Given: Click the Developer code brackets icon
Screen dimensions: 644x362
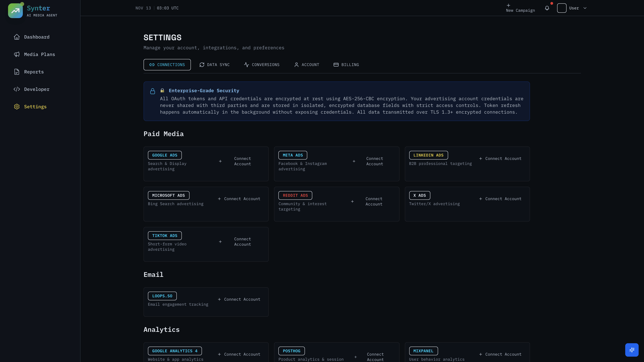Looking at the screenshot, I should point(17,89).
